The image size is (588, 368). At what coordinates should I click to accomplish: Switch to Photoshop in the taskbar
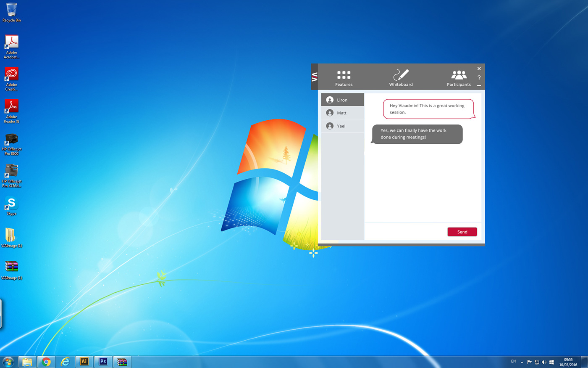click(x=103, y=362)
